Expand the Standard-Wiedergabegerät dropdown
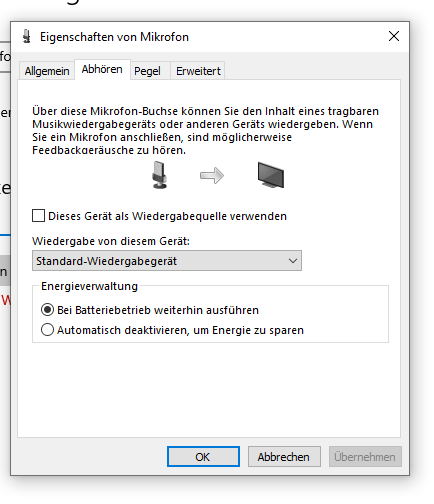This screenshot has height=504, width=434. [167, 261]
